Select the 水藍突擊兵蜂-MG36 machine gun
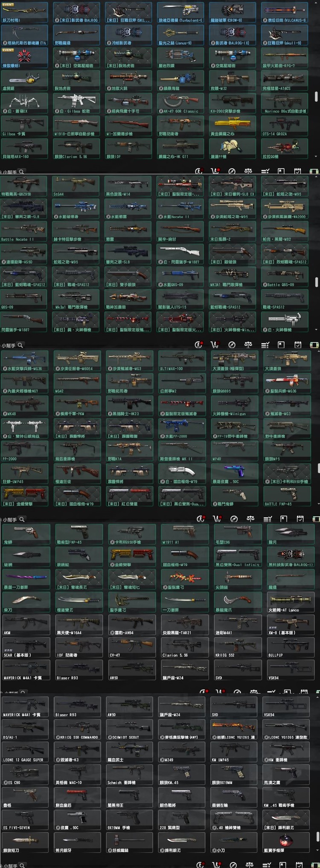Viewport: 320px width, 868px height. click(x=24, y=361)
